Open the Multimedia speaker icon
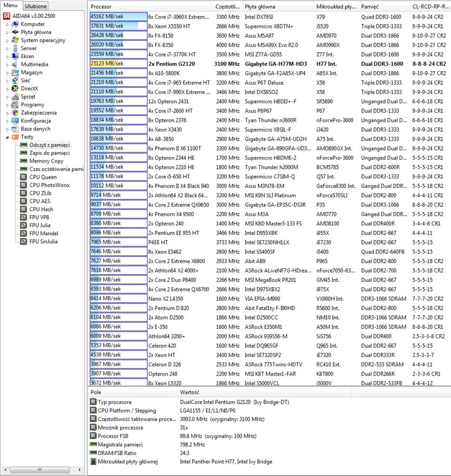This screenshot has width=451, height=476. coord(14,64)
